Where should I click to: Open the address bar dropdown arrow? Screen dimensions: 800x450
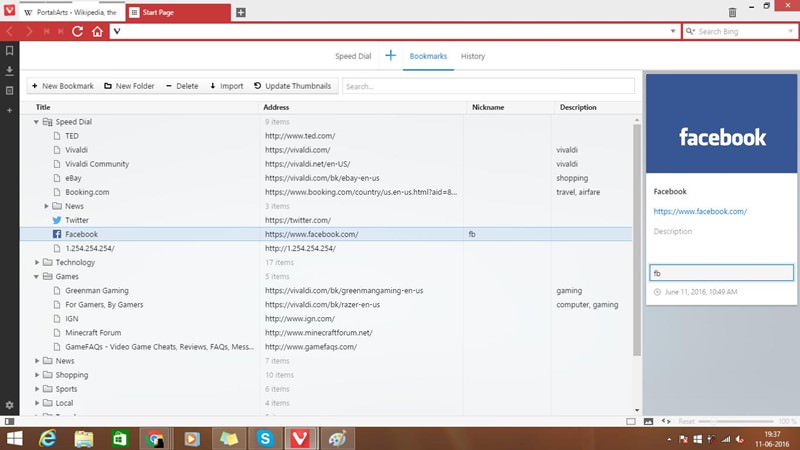[x=672, y=32]
